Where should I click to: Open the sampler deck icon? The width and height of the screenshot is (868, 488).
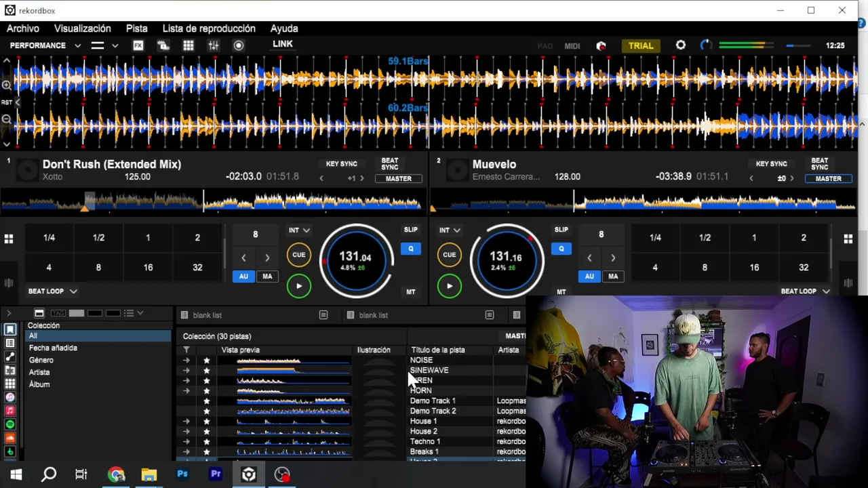(x=163, y=45)
